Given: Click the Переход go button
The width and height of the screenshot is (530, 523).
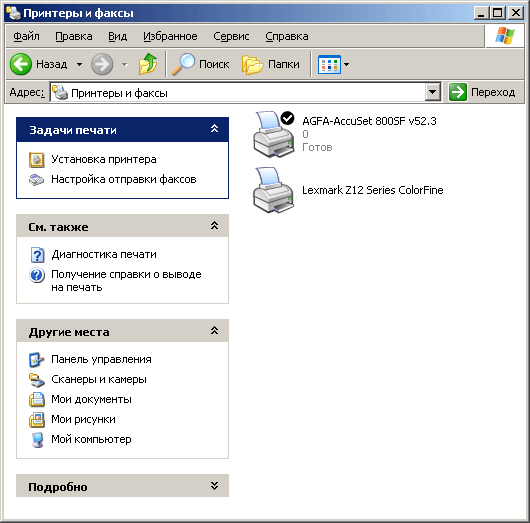Looking at the screenshot, I should coord(482,92).
